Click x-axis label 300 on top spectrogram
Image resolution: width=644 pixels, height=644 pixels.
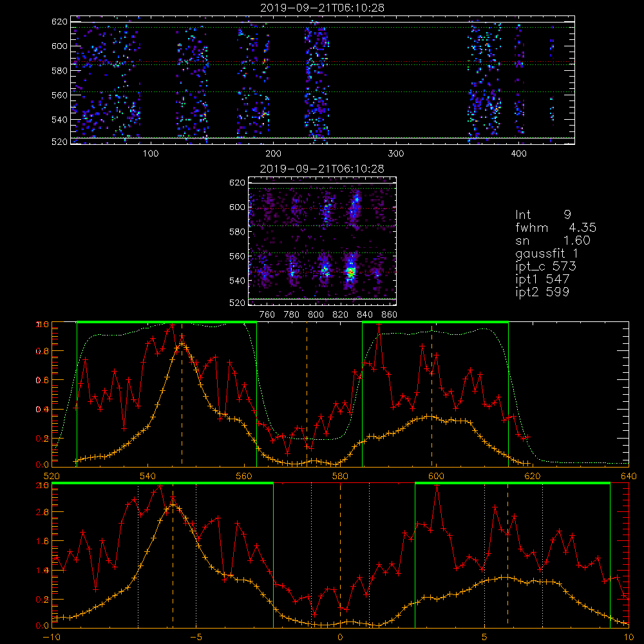pyautogui.click(x=396, y=154)
